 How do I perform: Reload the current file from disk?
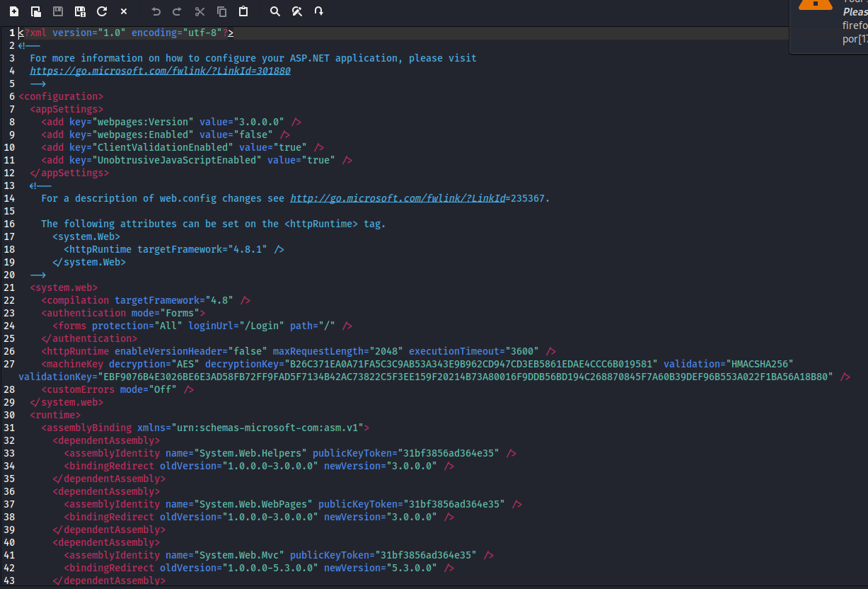102,11
